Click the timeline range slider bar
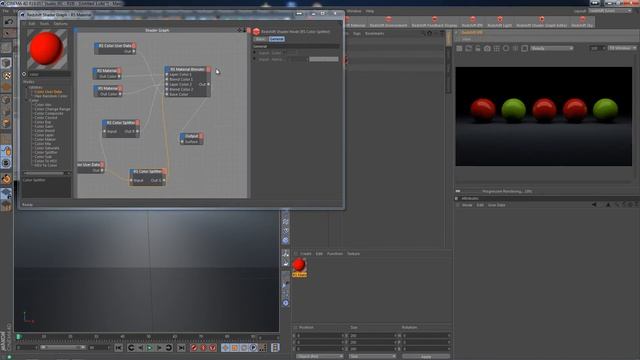Image resolution: width=640 pixels, height=360 pixels. [x=63, y=347]
